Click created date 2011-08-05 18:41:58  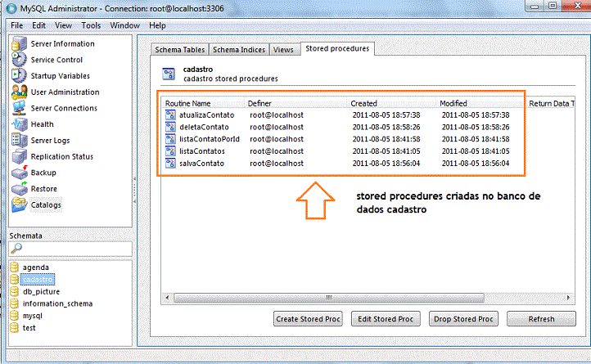tap(386, 139)
